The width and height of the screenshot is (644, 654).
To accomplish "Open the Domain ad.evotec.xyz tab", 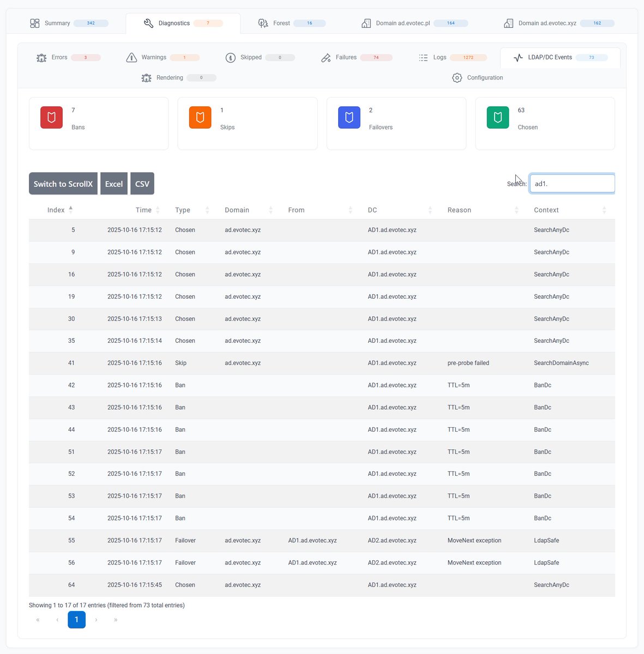I will point(559,23).
